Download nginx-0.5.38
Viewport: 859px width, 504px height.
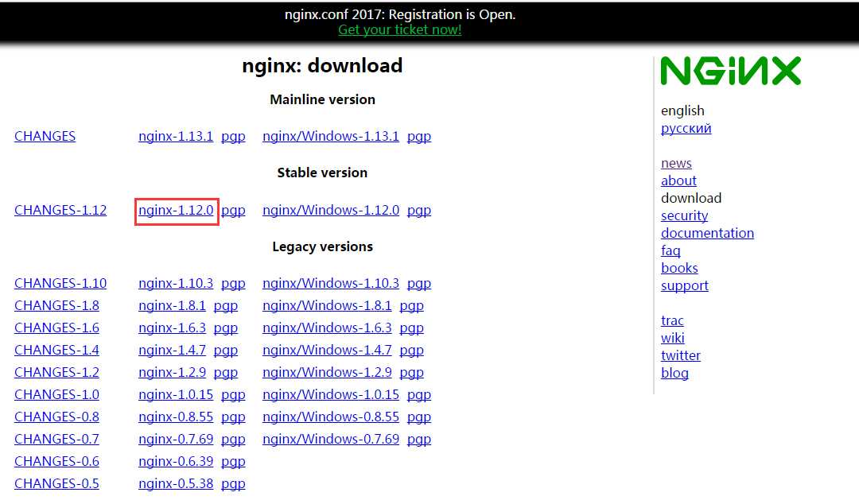pyautogui.click(x=176, y=483)
